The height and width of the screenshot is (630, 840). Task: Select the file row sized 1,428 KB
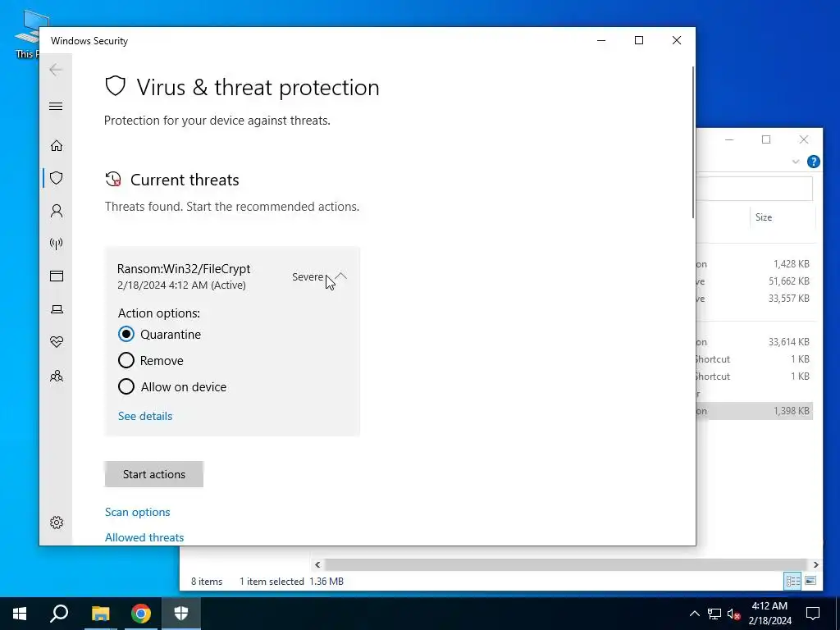755,264
